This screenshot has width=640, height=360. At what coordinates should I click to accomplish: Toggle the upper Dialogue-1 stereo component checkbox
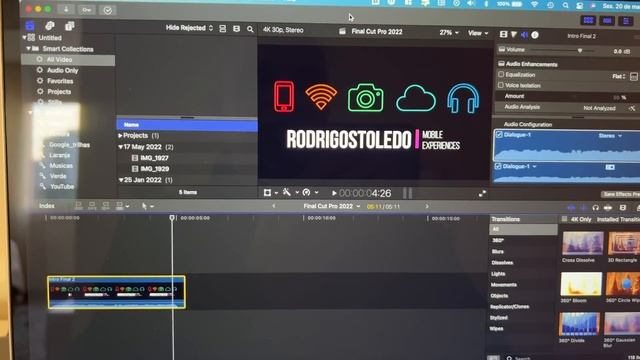point(499,134)
